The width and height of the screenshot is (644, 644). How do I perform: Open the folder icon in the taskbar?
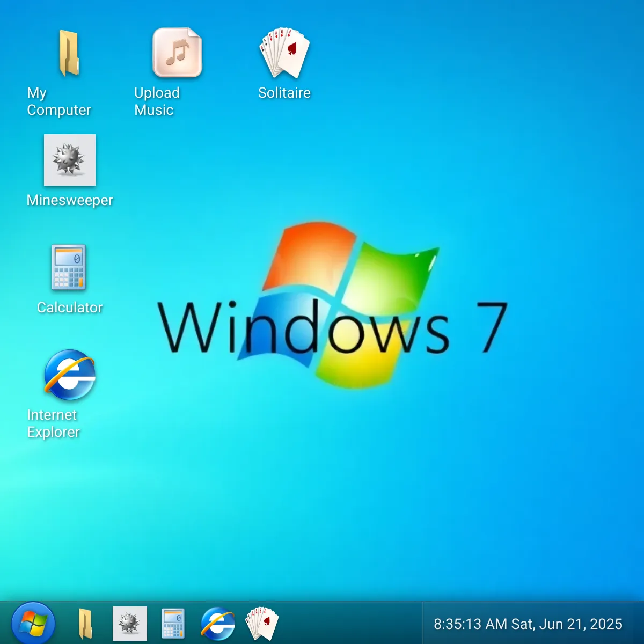click(85, 624)
